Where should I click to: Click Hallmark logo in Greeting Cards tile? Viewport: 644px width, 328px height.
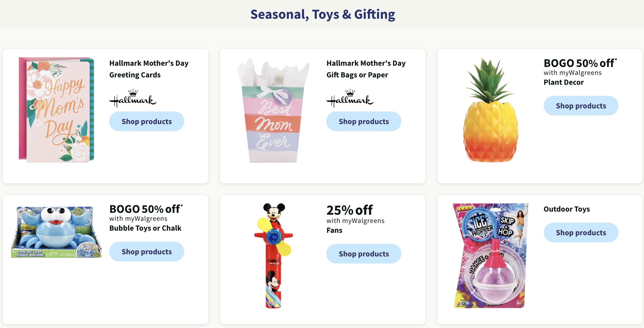pyautogui.click(x=133, y=98)
